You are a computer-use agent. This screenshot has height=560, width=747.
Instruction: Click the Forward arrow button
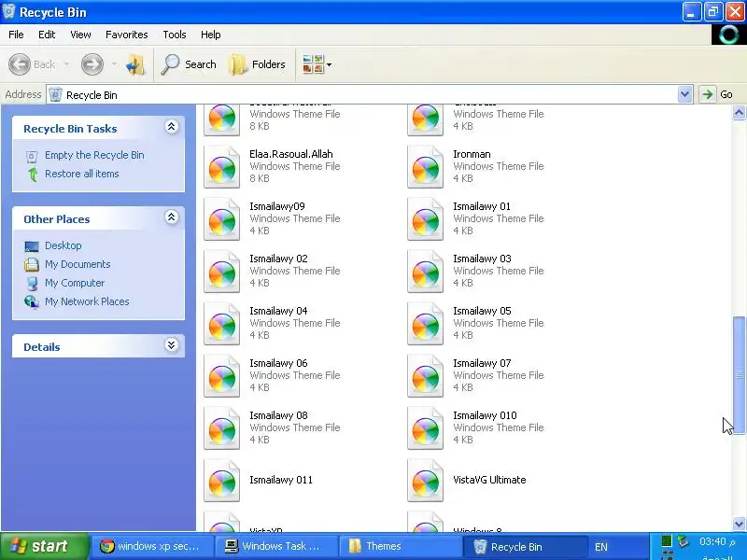click(x=92, y=64)
